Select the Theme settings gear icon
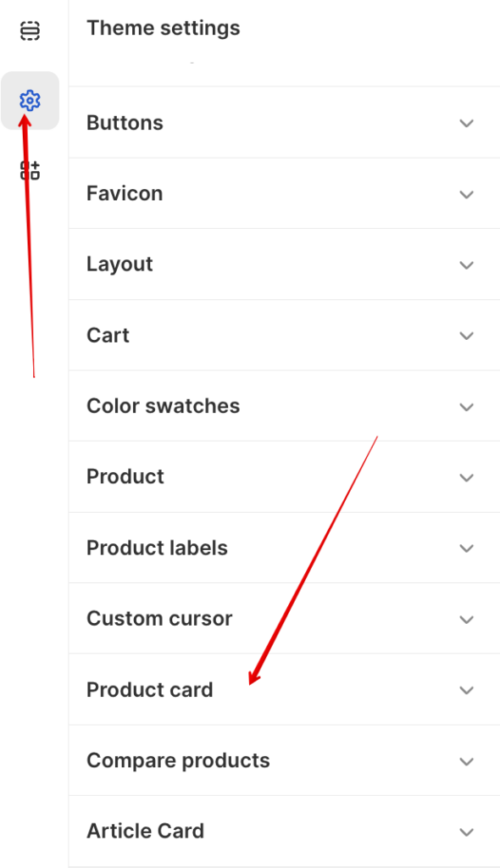Image resolution: width=500 pixels, height=868 pixels. tap(30, 101)
